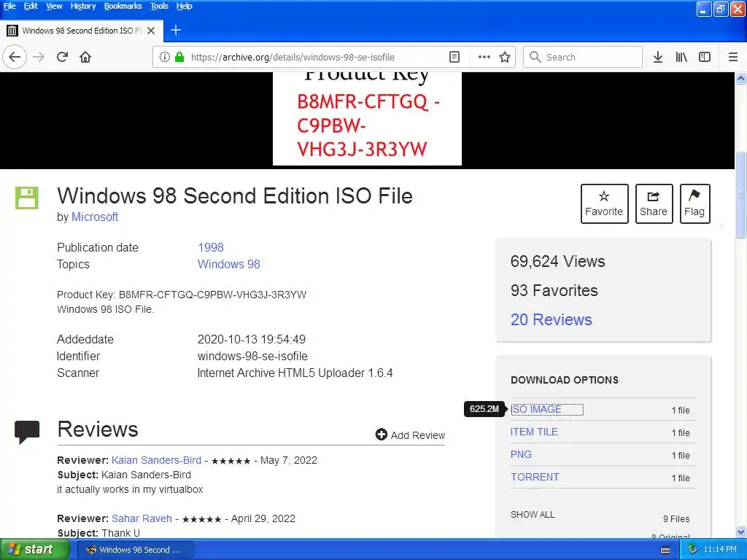Viewport: 747px width, 560px height.
Task: Download the ISO IMAGE file
Action: 536,410
